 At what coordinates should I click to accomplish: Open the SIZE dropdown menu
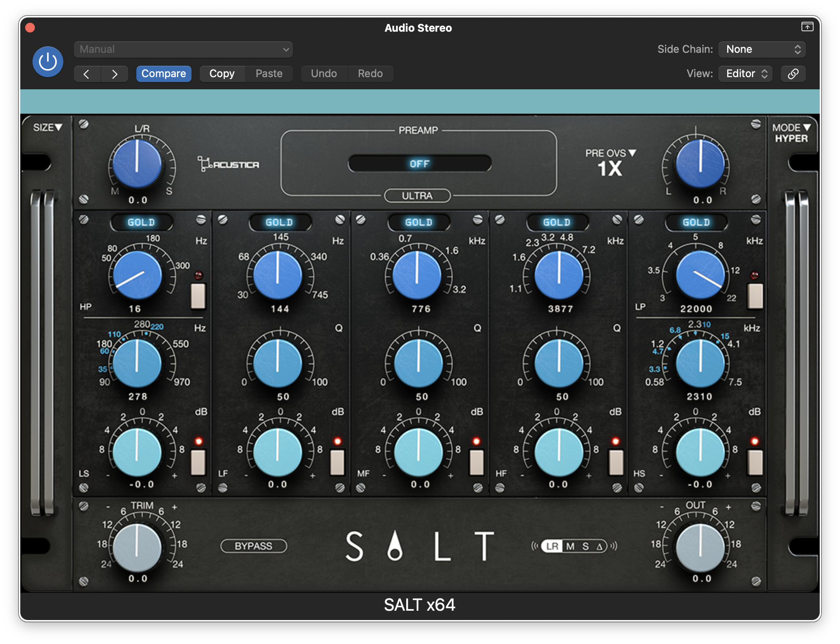(47, 128)
